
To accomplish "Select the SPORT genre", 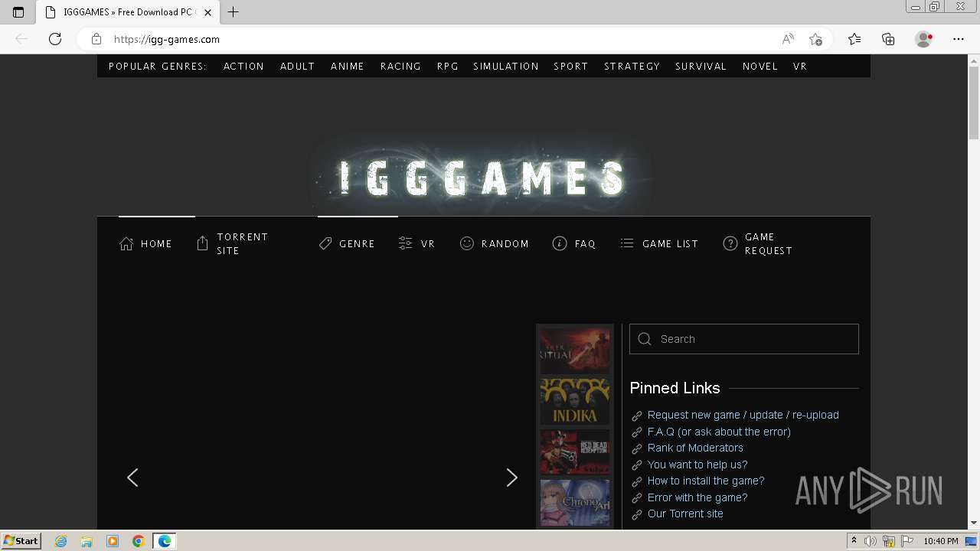I will (571, 66).
